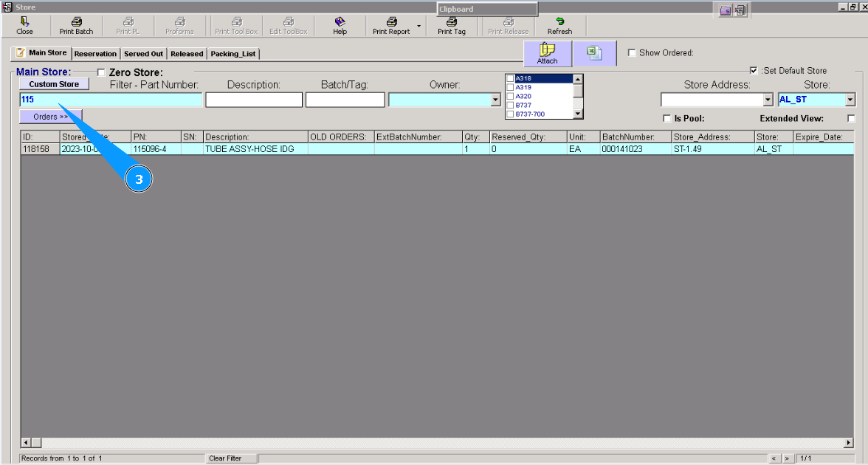The image size is (868, 465).
Task: Click the PN column header
Action: point(156,137)
